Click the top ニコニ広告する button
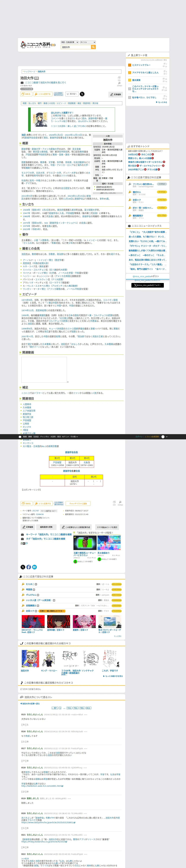This screenshot has width=186, height=868. pyautogui.click(x=43, y=94)
